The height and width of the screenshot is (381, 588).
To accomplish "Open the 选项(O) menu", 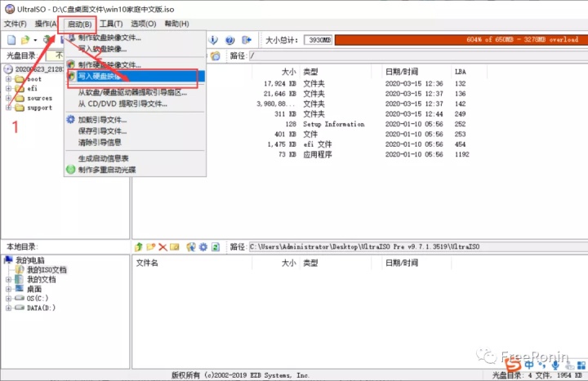I will coord(143,24).
